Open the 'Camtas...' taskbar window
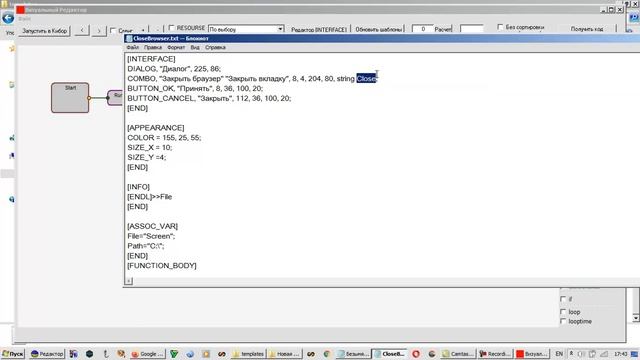This screenshot has width=640, height=360. tap(458, 354)
